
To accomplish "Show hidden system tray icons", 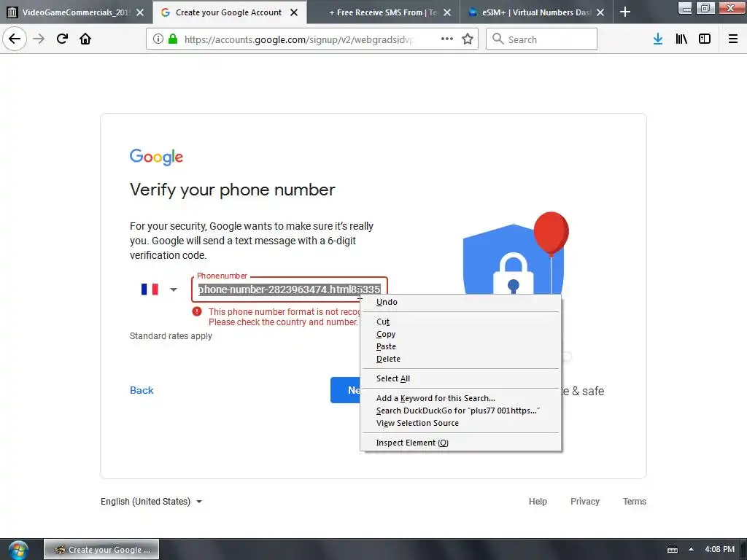I will [x=692, y=550].
